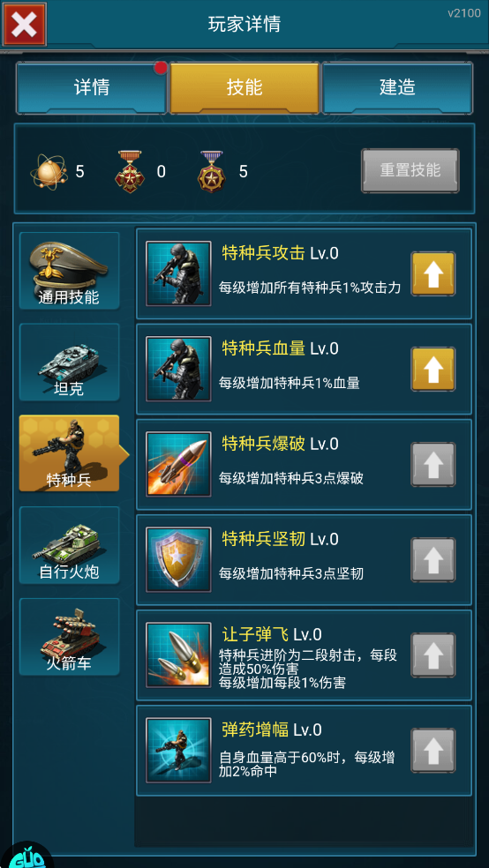
Task: Switch to the 建造 tab
Action: click(x=397, y=87)
